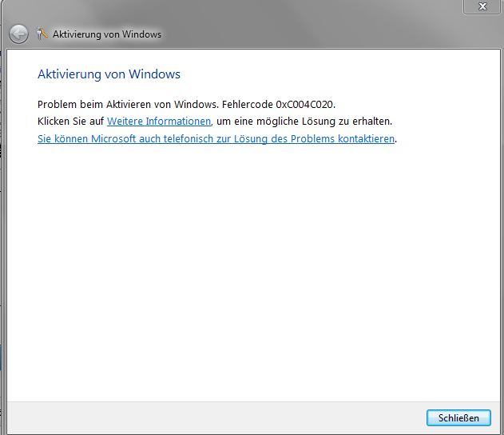504x435 pixels.
Task: Click the Schließen button
Action: 458,417
